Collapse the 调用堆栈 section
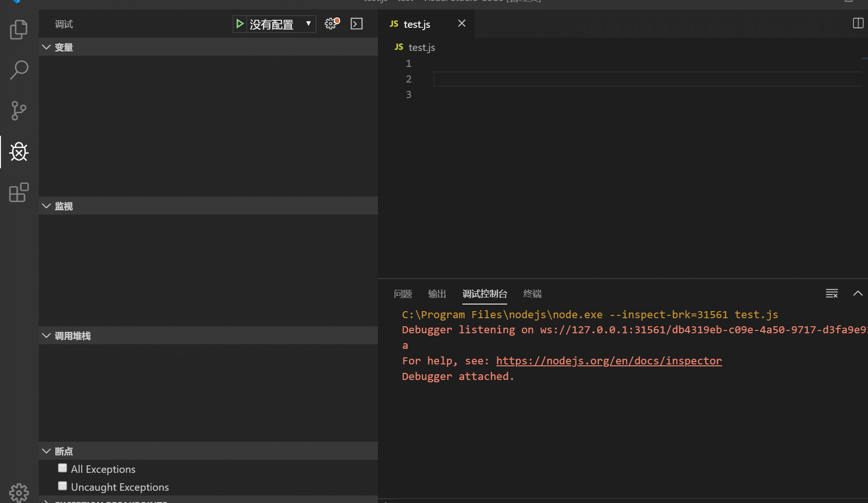The width and height of the screenshot is (868, 503). (46, 335)
